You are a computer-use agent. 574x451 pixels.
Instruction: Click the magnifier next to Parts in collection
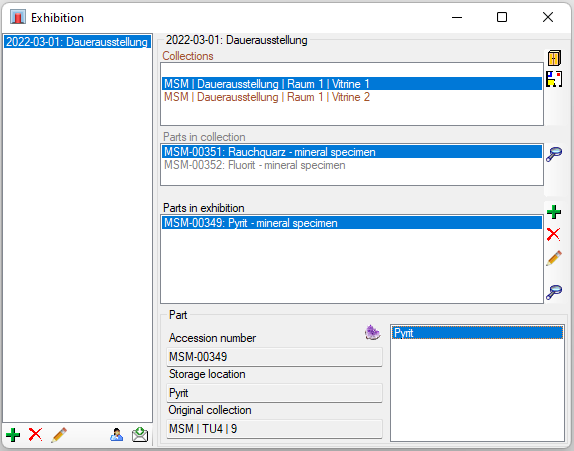tap(554, 154)
